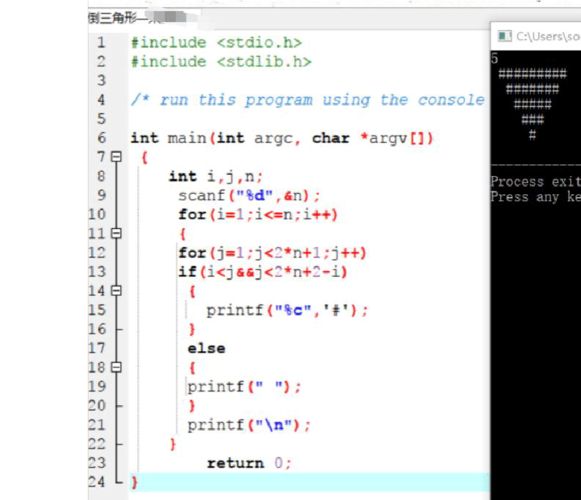The image size is (581, 500).
Task: Click the #include <stdio.h> line
Action: [216, 43]
